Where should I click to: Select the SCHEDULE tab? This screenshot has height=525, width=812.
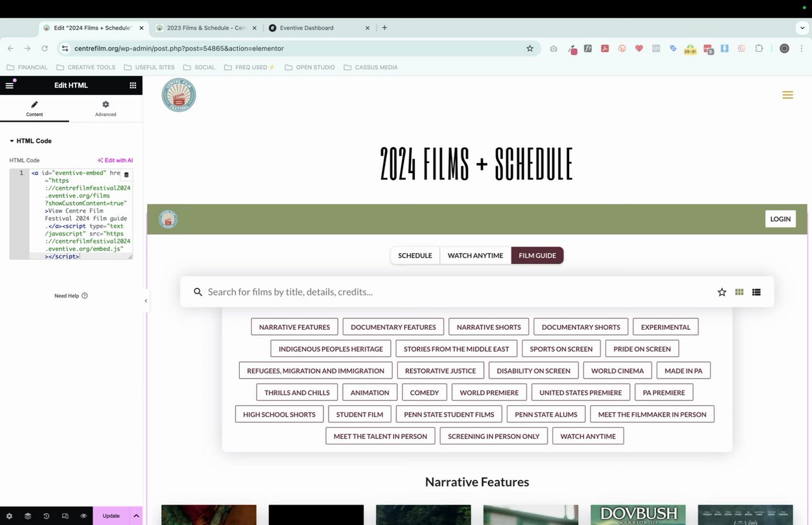(415, 256)
